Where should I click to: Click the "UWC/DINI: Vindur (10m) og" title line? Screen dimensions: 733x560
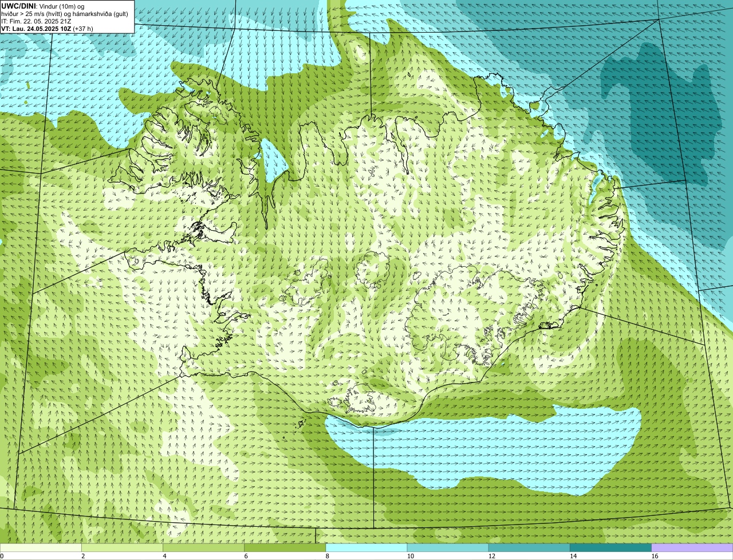point(43,6)
